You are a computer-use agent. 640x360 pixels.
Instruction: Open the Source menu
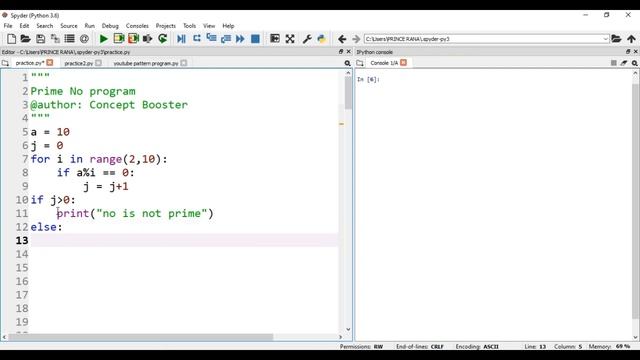(69, 26)
